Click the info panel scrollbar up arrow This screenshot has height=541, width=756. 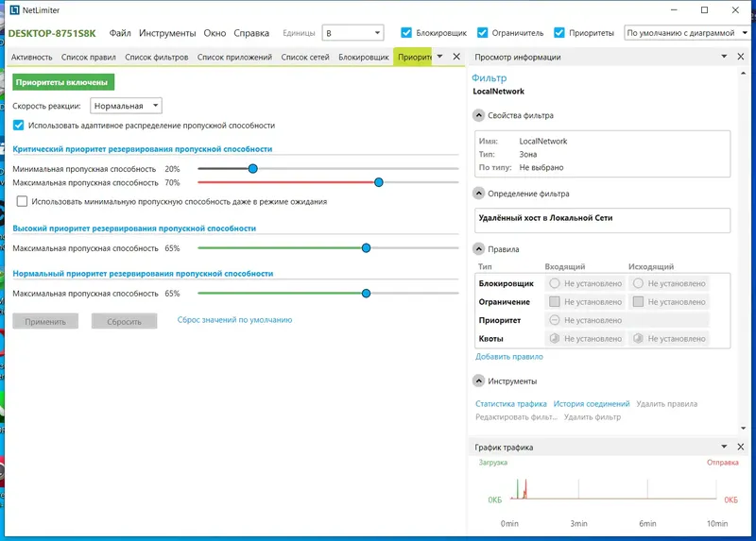[x=743, y=74]
